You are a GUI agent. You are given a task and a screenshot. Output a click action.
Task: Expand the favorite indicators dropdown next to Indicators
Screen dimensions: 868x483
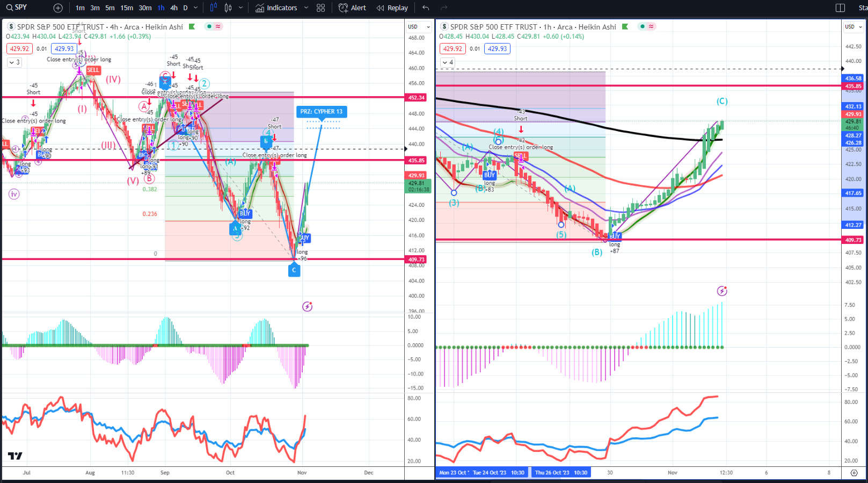(x=306, y=8)
